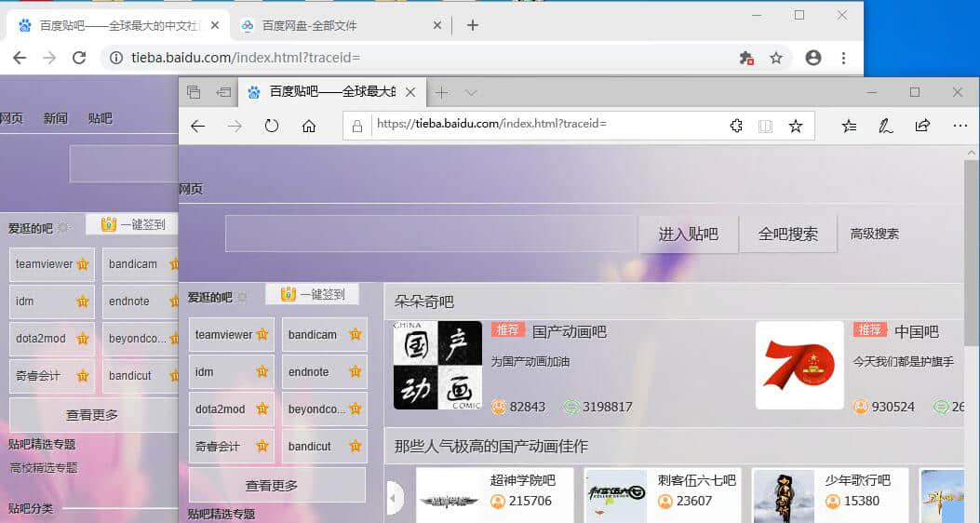
Task: Open Edge reading view book icon
Action: [766, 126]
